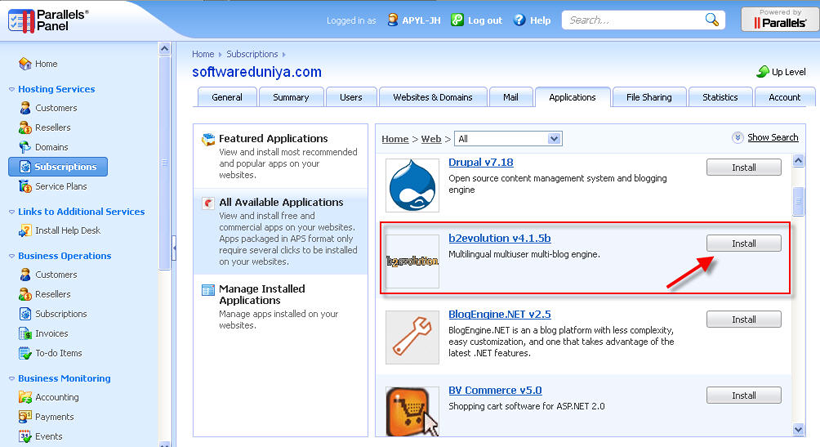Switch to Websites & Domains tab
820x447 pixels.
(432, 97)
